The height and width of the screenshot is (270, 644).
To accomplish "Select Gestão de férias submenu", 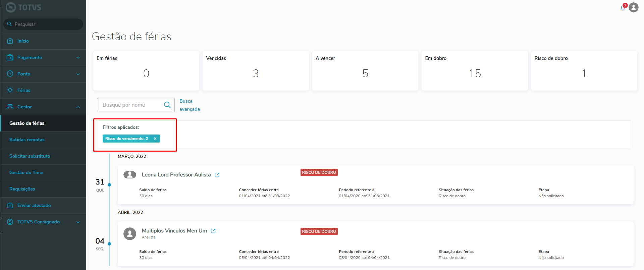I will pyautogui.click(x=43, y=123).
